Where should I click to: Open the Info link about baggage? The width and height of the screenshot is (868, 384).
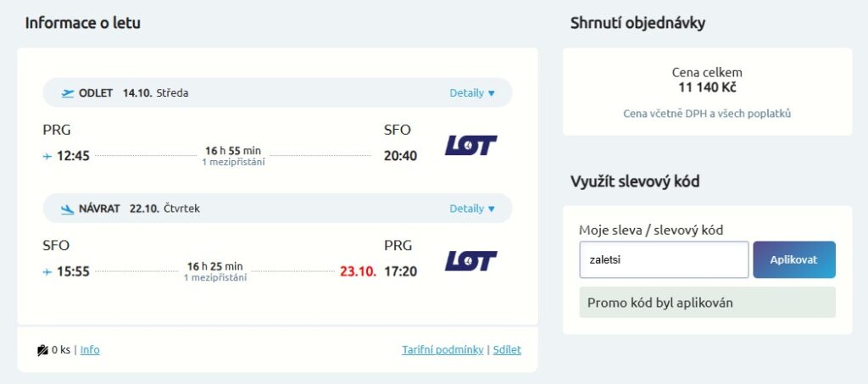pos(90,350)
